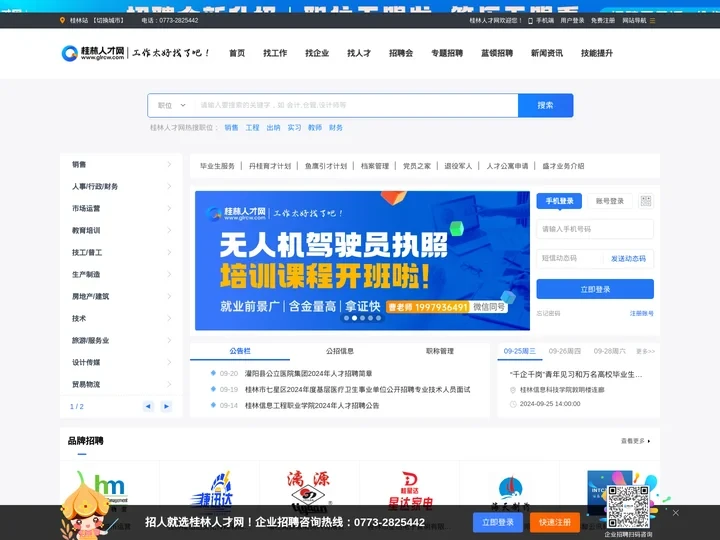Click the orange 快速注册 button
Viewport: 720px width, 540px height.
(x=555, y=523)
